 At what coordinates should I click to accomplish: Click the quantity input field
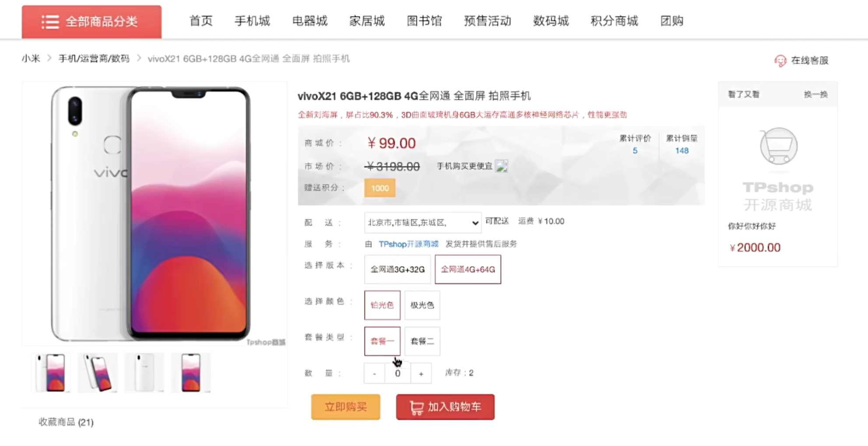pyautogui.click(x=397, y=373)
